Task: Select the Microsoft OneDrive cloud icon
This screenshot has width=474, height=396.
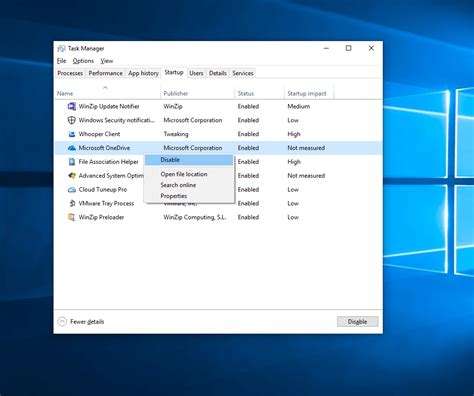Action: (x=72, y=148)
